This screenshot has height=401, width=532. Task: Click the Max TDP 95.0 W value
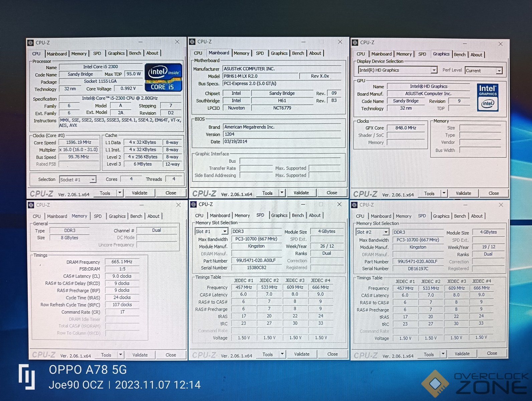pos(134,74)
